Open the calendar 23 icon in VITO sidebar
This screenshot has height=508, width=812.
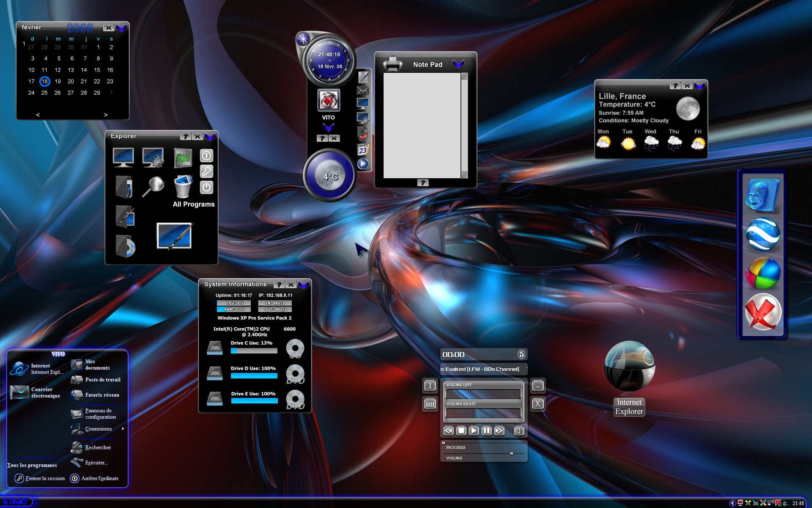click(x=363, y=149)
